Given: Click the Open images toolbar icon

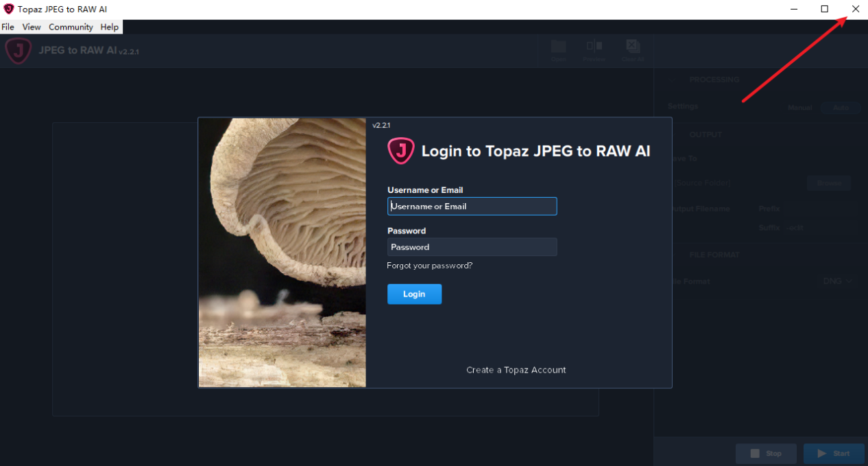Looking at the screenshot, I should 559,51.
